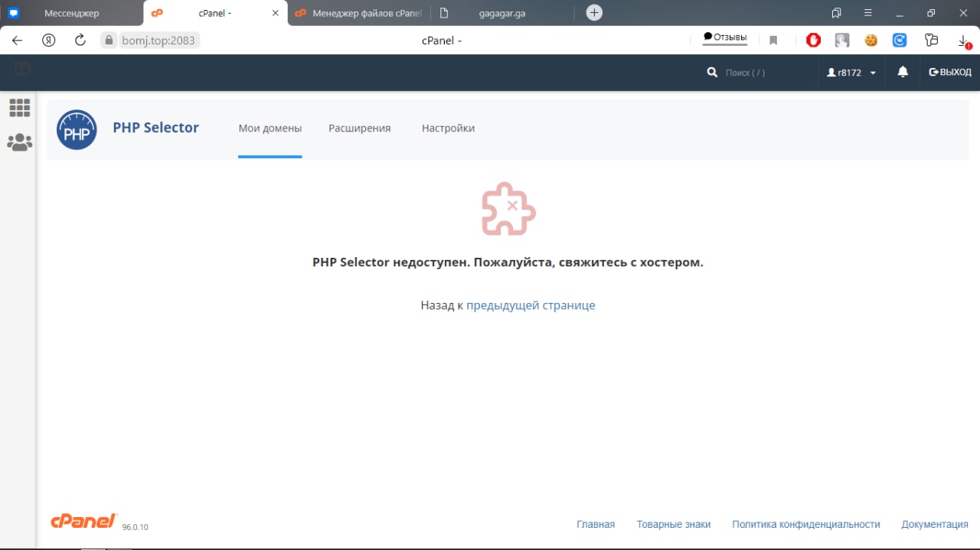Viewport: 980px width, 550px height.
Task: Open the Главная footer link
Action: tap(596, 525)
